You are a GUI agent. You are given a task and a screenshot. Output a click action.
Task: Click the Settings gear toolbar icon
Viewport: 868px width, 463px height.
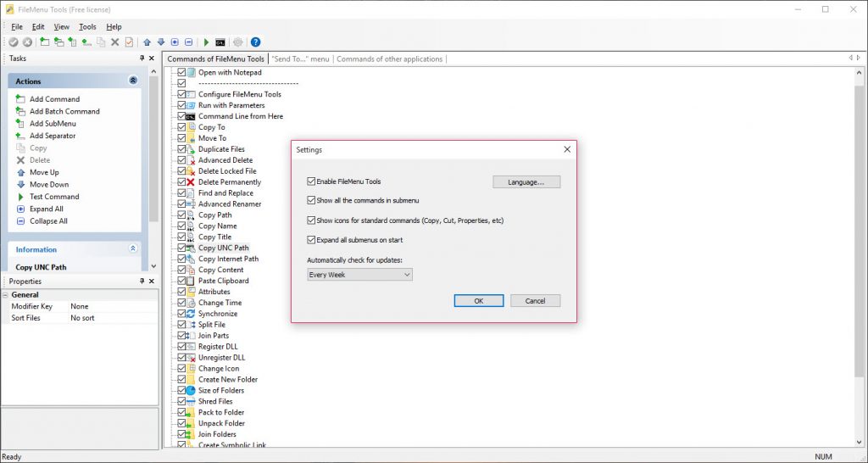[x=238, y=42]
